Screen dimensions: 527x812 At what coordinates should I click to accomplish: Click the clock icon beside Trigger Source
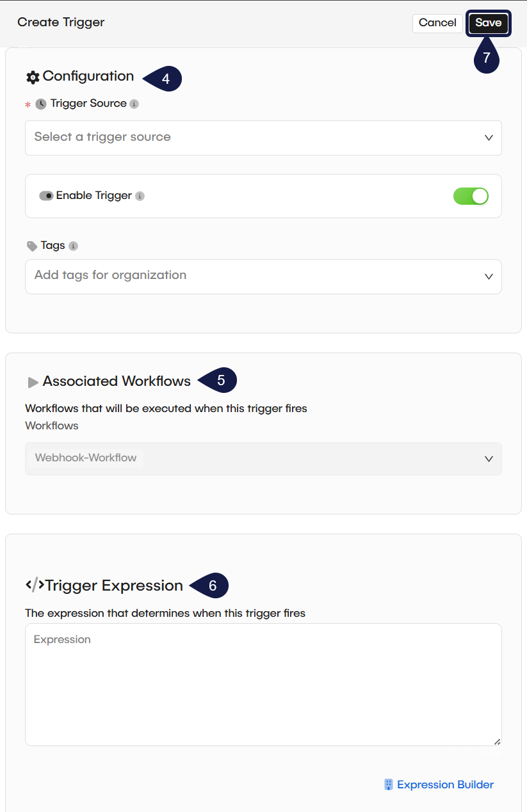[41, 104]
